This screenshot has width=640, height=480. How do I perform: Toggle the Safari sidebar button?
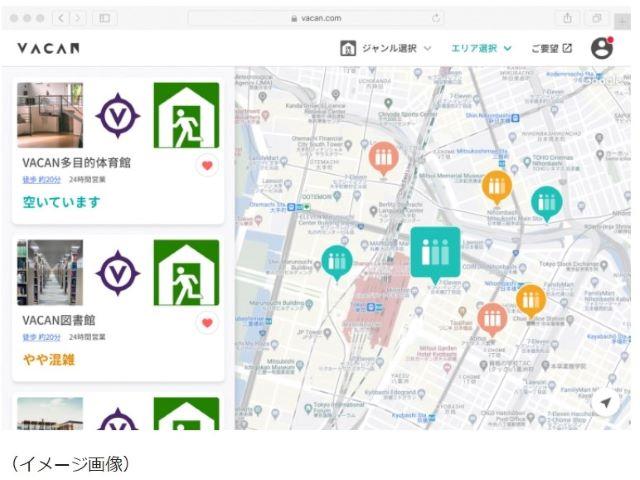104,18
